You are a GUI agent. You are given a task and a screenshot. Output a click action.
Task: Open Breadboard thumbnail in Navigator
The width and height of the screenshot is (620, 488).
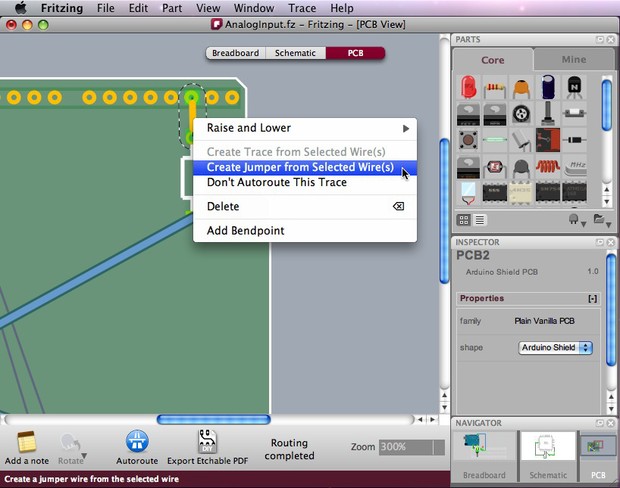[x=484, y=456]
